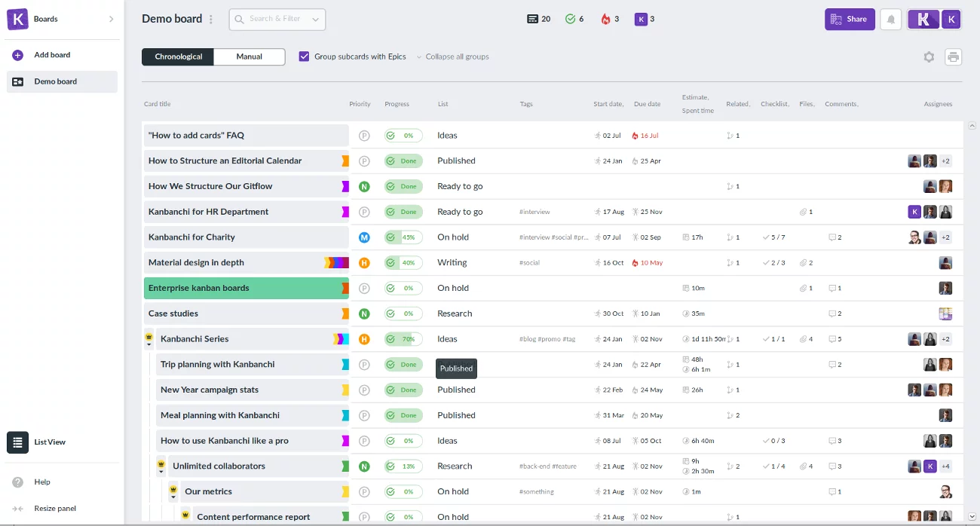The height and width of the screenshot is (526, 980).
Task: Select Demo board in sidebar
Action: (63, 82)
